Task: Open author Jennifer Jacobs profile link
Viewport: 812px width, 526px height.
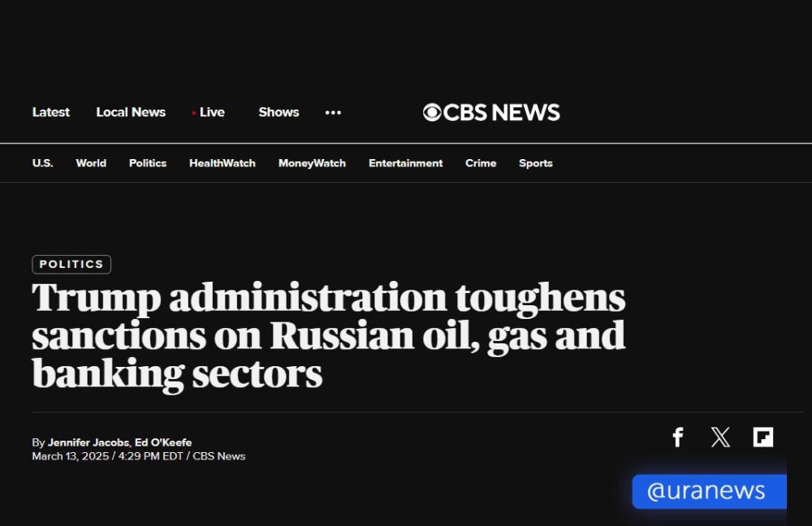Action: pyautogui.click(x=88, y=442)
